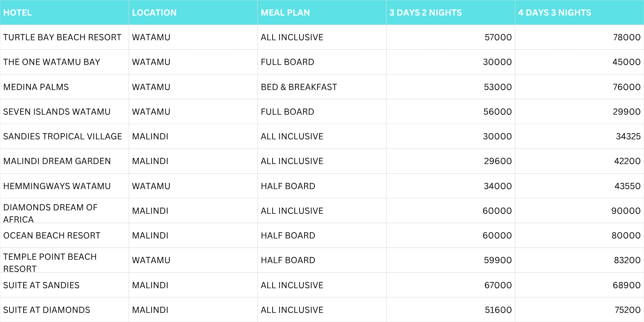Select the 29900 price cell
The height and width of the screenshot is (322, 644).
[x=627, y=112]
